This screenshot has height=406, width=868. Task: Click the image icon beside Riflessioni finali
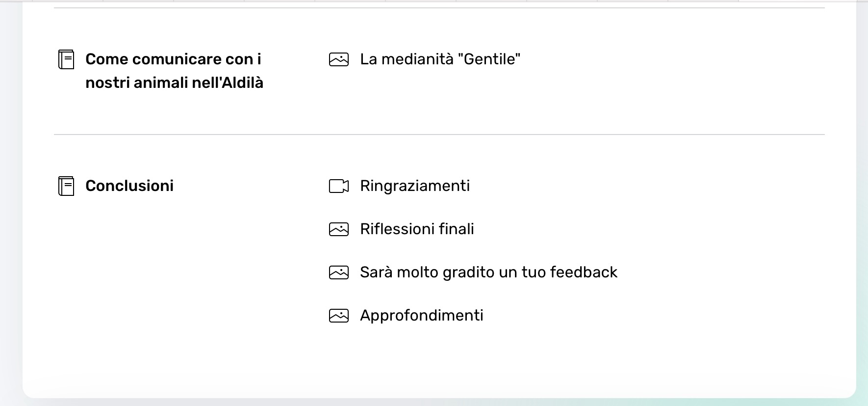[339, 229]
